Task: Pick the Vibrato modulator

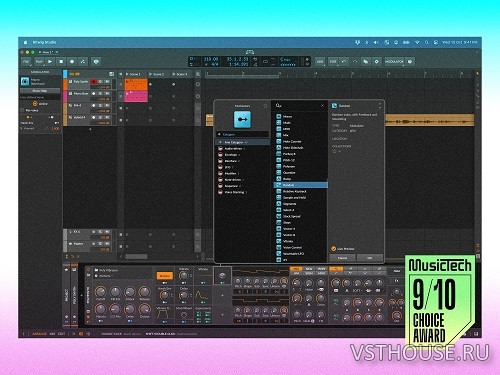Action: (300, 241)
